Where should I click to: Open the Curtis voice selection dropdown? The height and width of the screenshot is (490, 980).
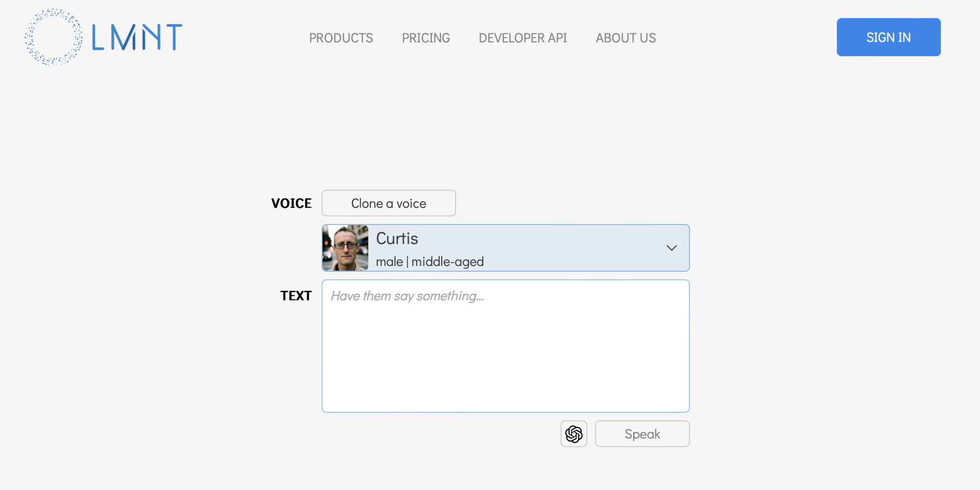(506, 248)
